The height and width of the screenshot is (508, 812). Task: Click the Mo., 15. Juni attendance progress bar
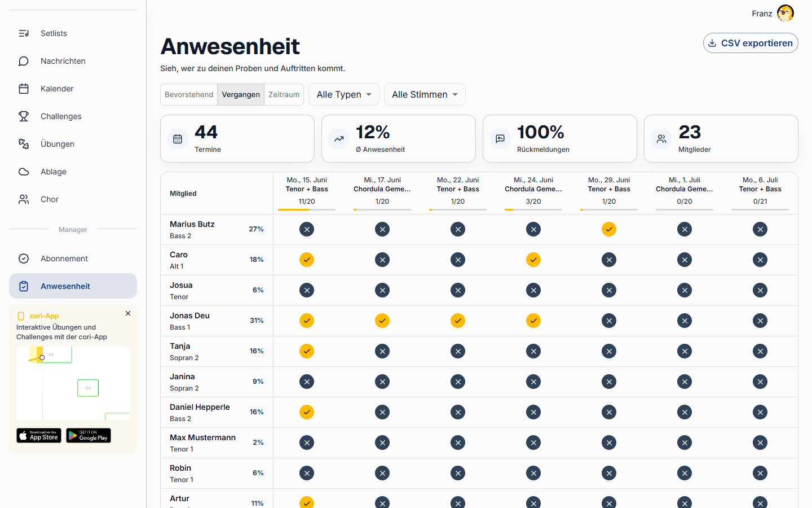(307, 209)
